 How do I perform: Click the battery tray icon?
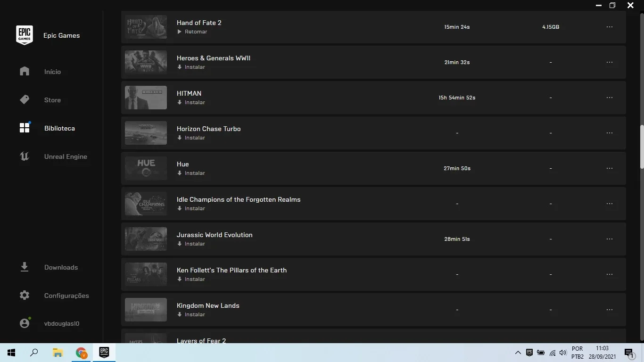coord(541,353)
